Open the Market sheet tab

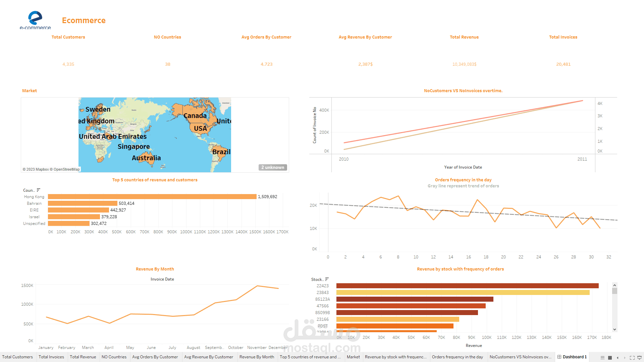tap(353, 357)
